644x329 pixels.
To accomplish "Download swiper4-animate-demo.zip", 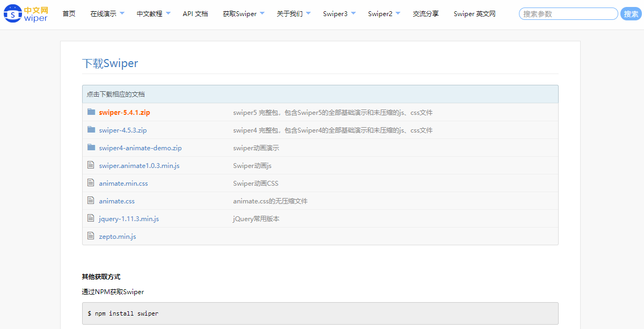I will point(141,148).
